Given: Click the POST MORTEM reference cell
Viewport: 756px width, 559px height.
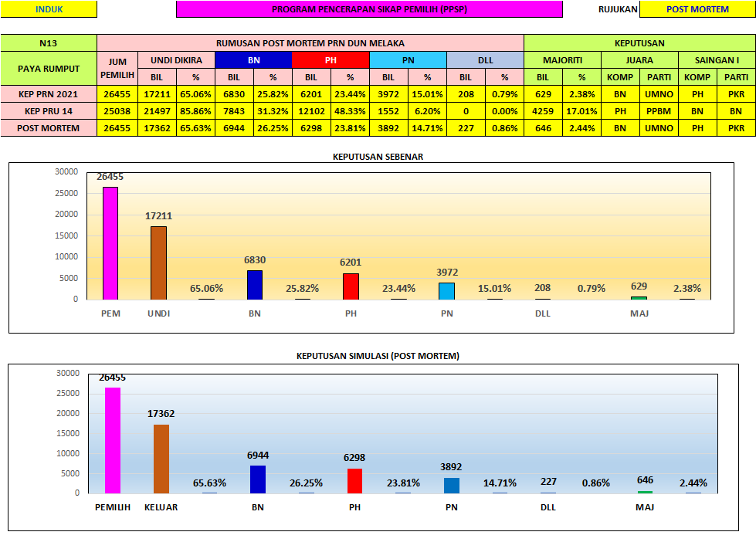Looking at the screenshot, I should [697, 9].
